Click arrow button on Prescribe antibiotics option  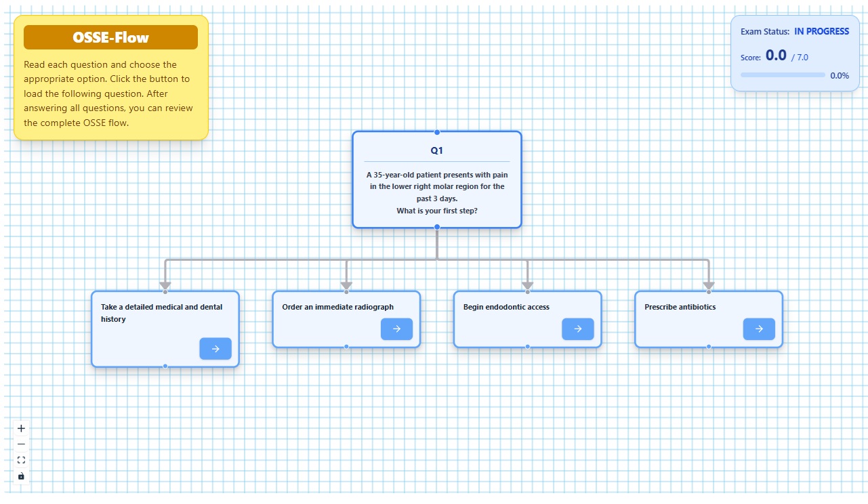[x=759, y=329]
